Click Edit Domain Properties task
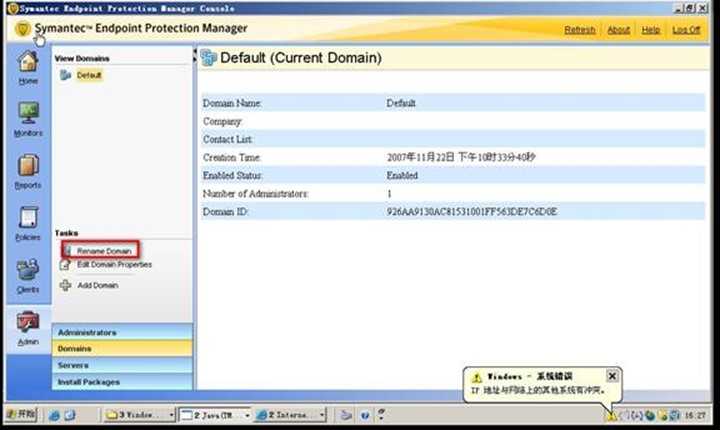 (114, 265)
